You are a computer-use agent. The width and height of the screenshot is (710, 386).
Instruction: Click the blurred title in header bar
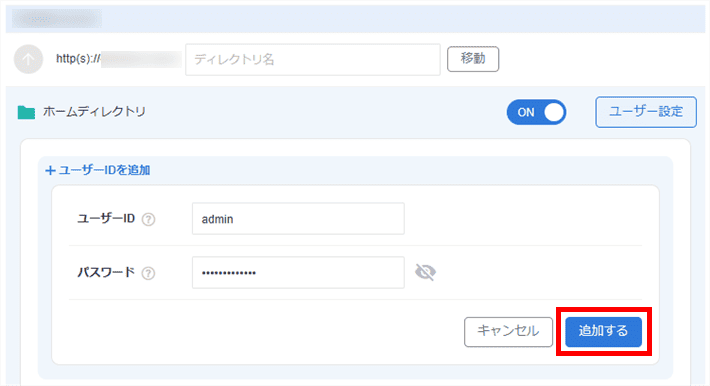57,19
